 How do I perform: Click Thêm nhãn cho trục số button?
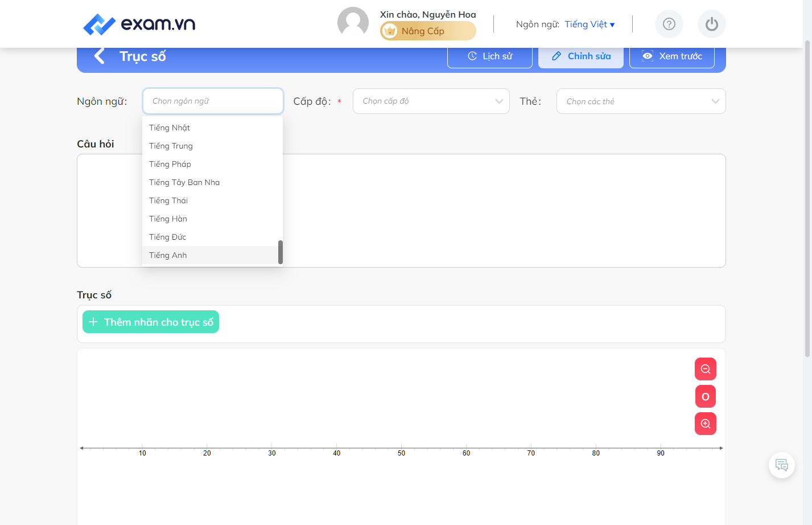click(151, 322)
